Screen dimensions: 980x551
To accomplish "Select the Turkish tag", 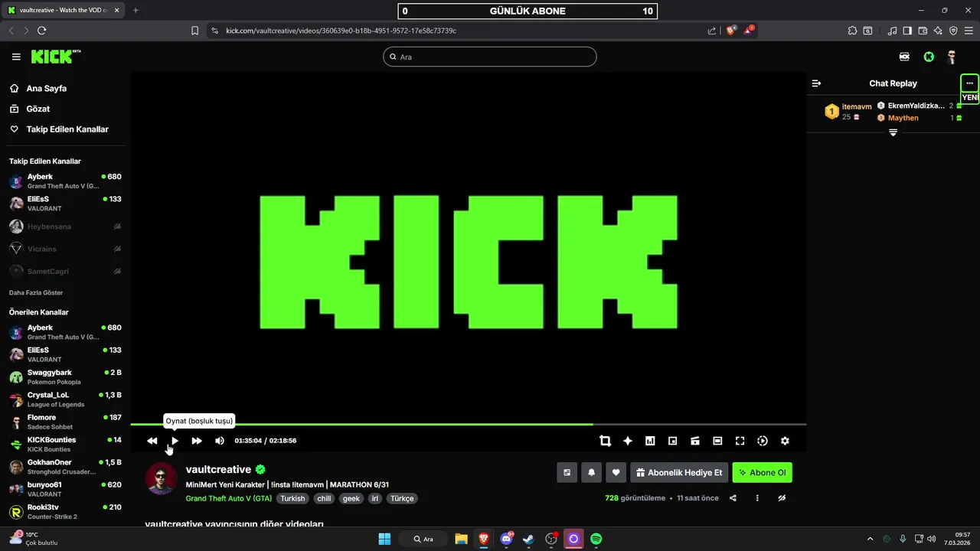I will tap(292, 498).
